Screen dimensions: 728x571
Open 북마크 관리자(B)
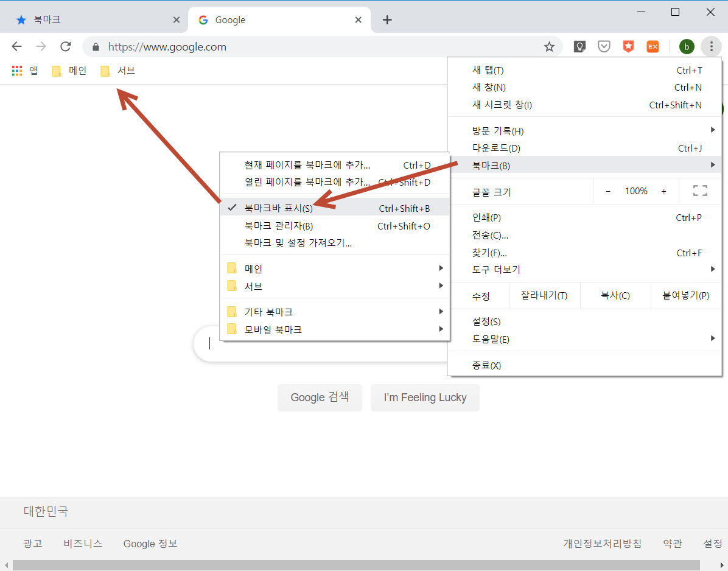(x=334, y=226)
